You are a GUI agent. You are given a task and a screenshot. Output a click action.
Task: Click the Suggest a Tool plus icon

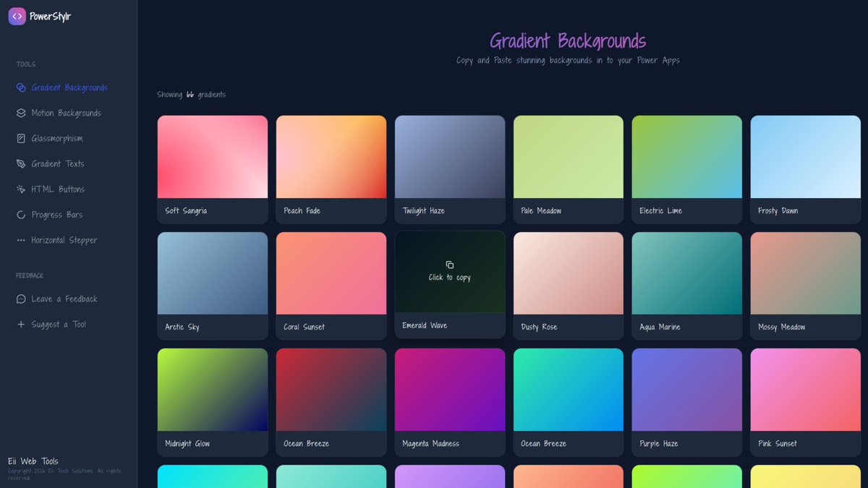[21, 325]
